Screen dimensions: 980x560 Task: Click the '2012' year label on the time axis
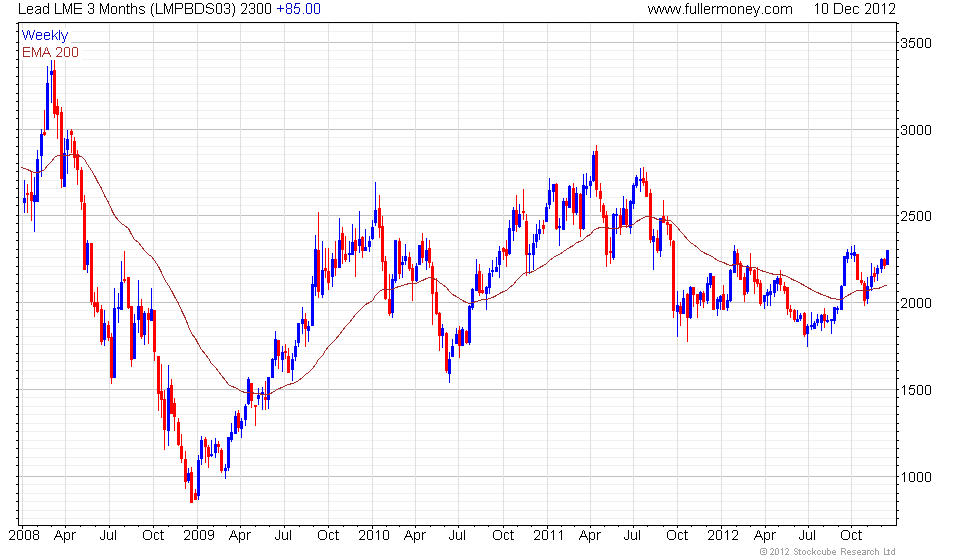(722, 536)
